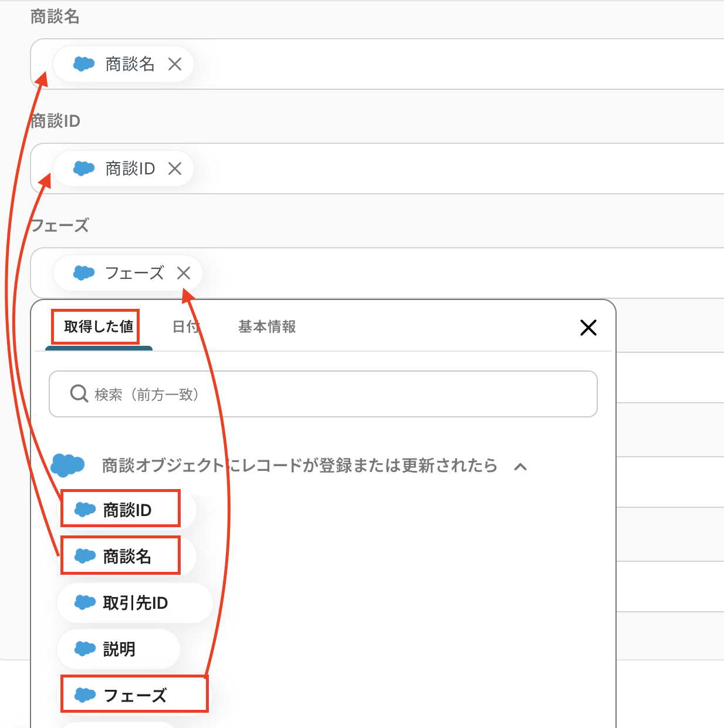Remove the フェーズ chip with its X icon
Image resolution: width=724 pixels, height=728 pixels.
[184, 273]
